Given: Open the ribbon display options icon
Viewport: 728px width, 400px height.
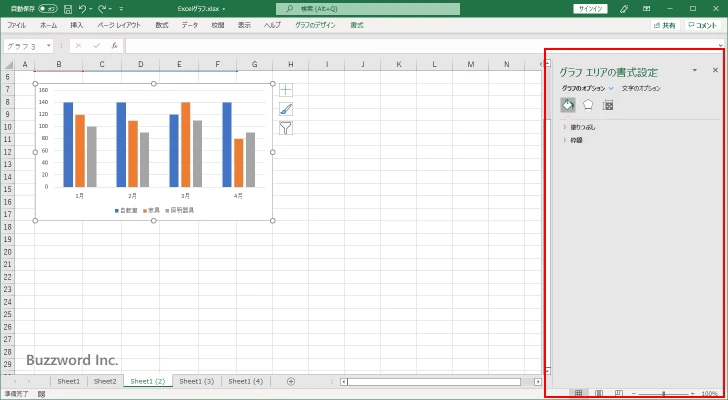Looking at the screenshot, I should 646,9.
